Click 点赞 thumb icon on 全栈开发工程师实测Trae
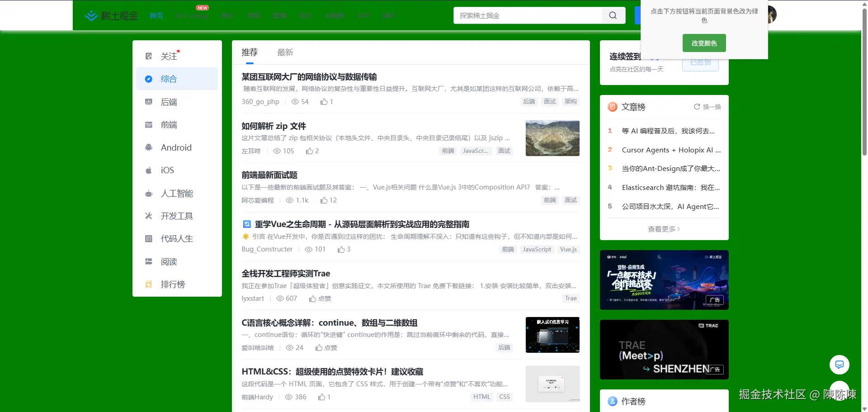Viewport: 868px width, 412px height. tap(313, 298)
